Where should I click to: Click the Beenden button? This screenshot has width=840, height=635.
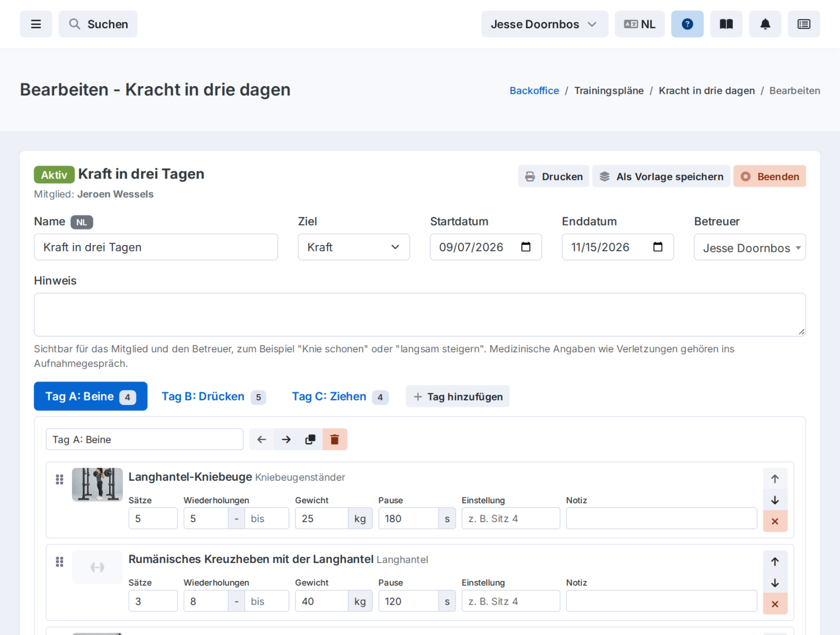point(770,176)
